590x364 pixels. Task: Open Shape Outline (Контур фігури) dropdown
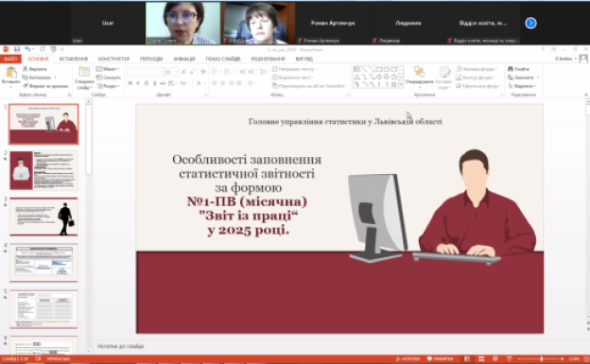click(476, 78)
